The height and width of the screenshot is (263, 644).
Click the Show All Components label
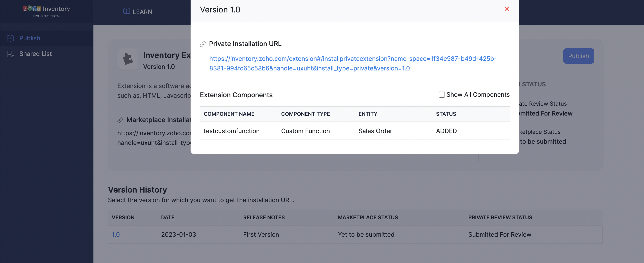478,95
